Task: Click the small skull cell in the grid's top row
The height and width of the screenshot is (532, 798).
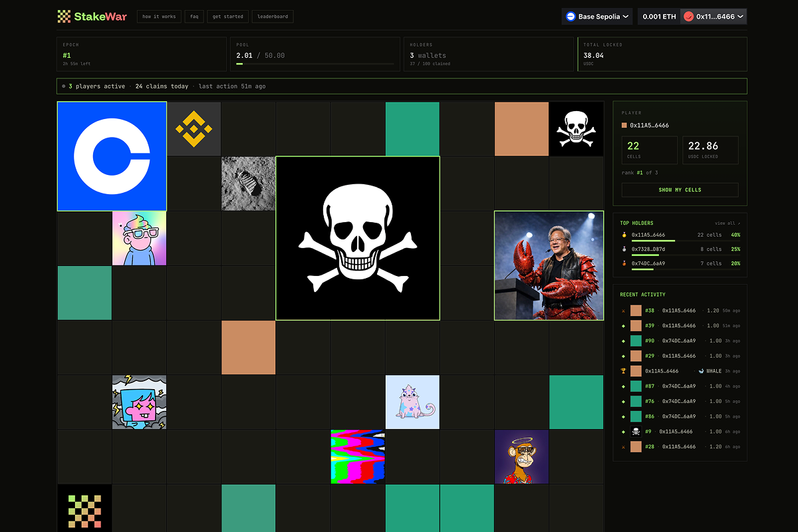Action: click(577, 129)
